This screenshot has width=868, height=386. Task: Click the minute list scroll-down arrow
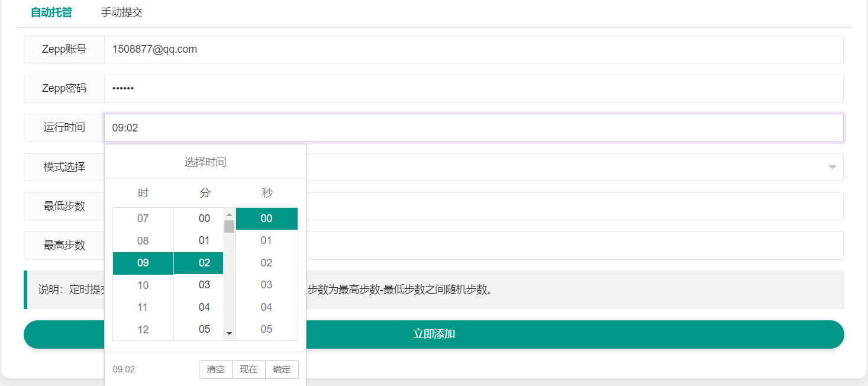point(229,334)
